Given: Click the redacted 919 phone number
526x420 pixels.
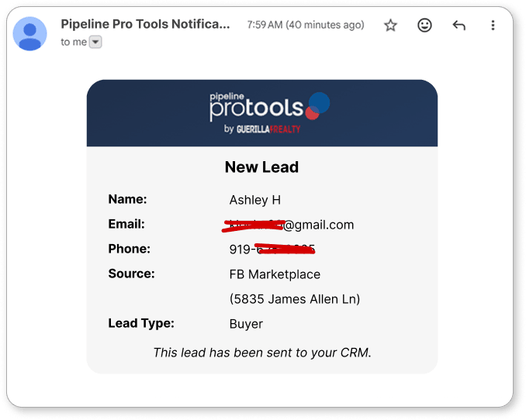Looking at the screenshot, I should pos(272,250).
